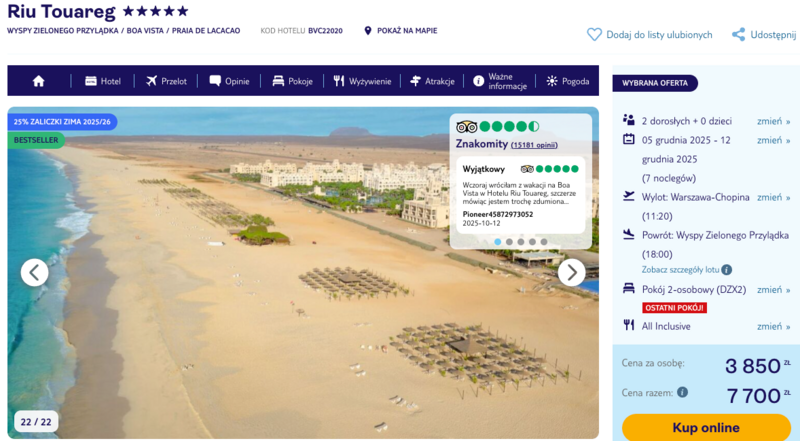Viewport: 800px width, 441px height.
Task: Expand zmień for number of travelers
Action: point(773,120)
